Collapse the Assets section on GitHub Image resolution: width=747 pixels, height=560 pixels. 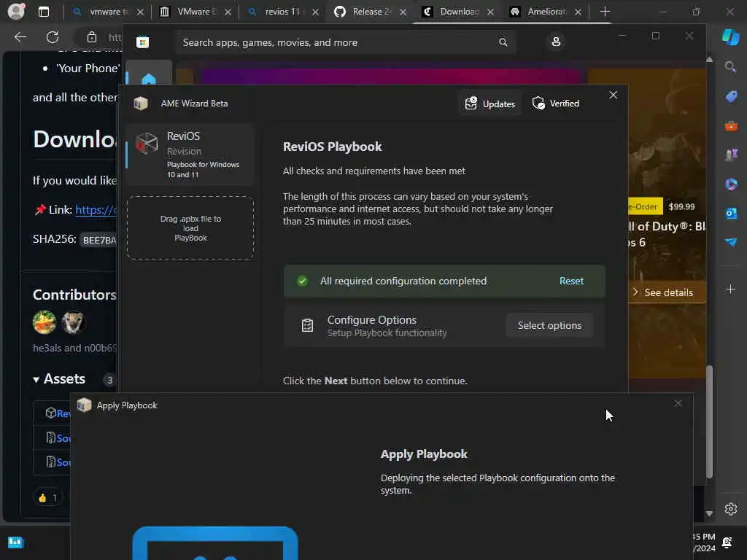pyautogui.click(x=58, y=379)
